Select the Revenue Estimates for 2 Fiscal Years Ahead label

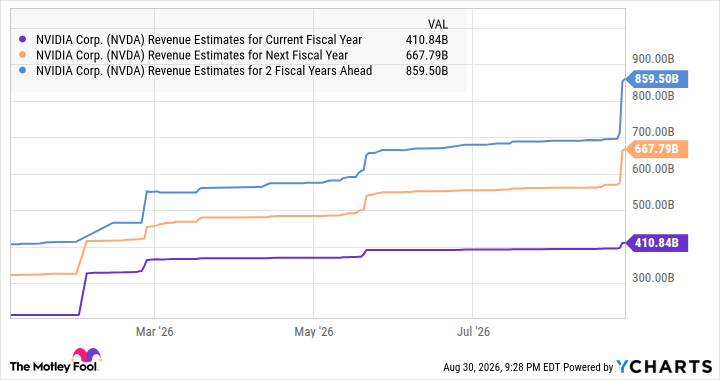coord(204,71)
